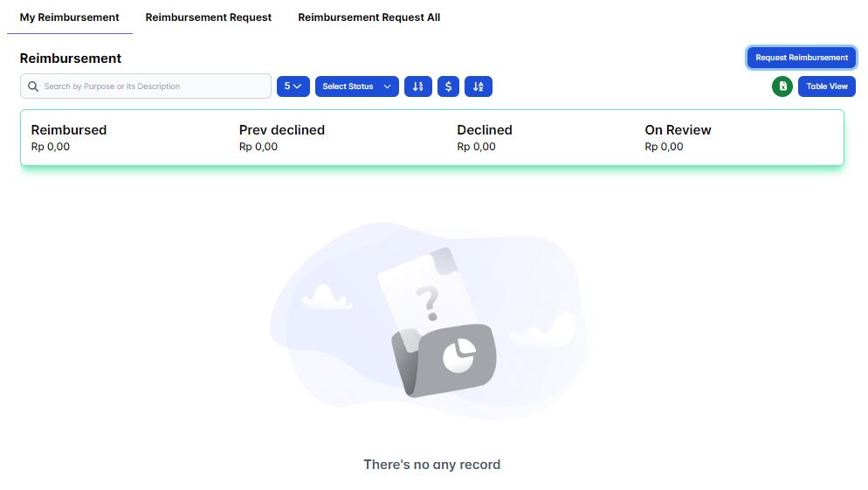The width and height of the screenshot is (868, 490).
Task: Switch to Table View
Action: pos(826,86)
